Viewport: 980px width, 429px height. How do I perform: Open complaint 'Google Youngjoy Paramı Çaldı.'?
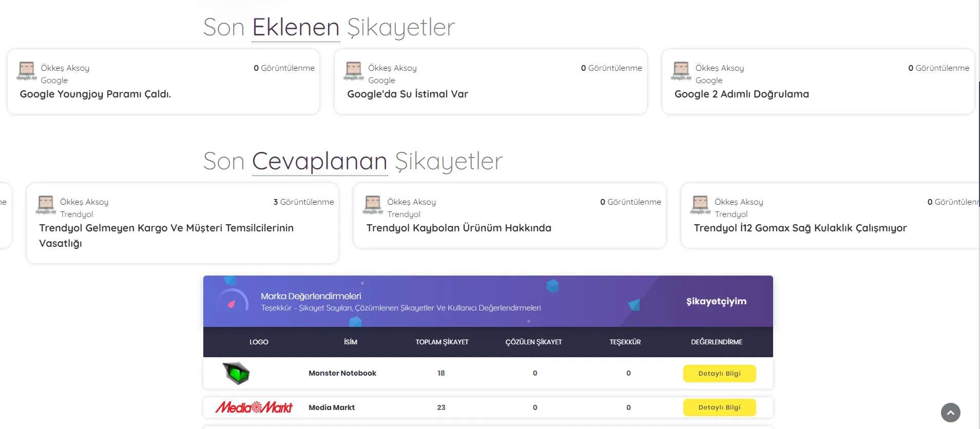[x=95, y=94]
